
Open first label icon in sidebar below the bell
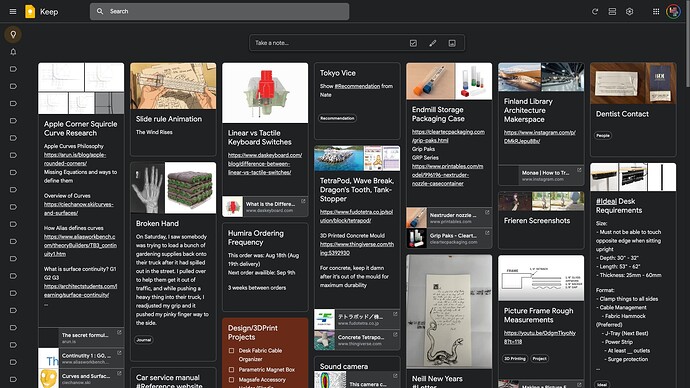[x=13, y=69]
